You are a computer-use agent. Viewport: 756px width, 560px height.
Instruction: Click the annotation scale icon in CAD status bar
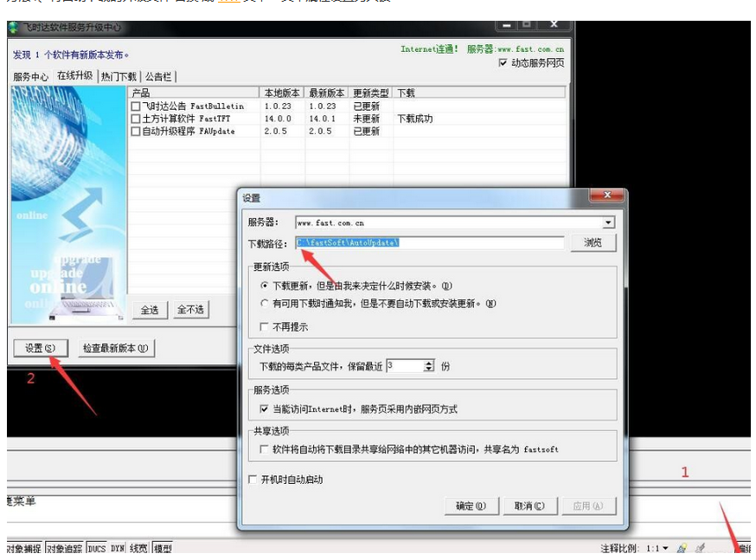point(682,548)
